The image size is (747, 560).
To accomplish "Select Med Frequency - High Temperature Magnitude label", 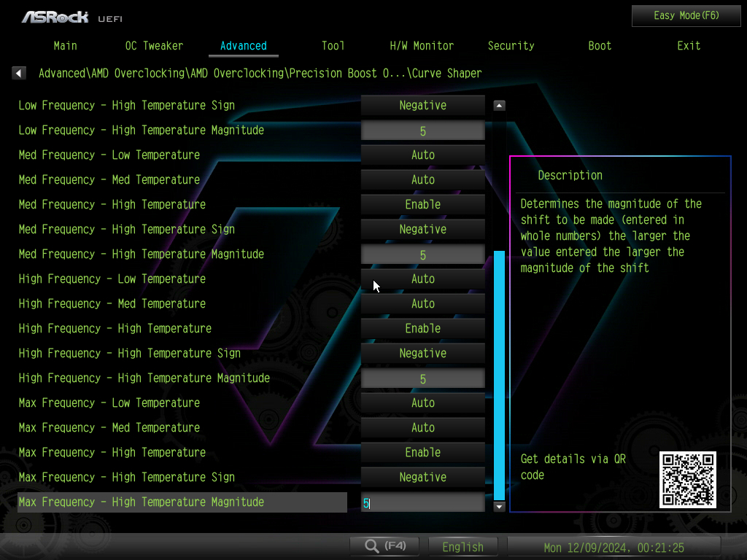I will coord(141,254).
